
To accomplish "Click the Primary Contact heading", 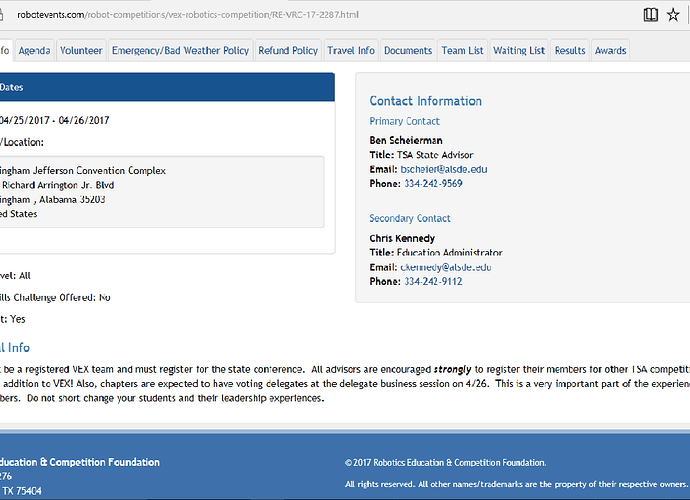I will click(404, 121).
